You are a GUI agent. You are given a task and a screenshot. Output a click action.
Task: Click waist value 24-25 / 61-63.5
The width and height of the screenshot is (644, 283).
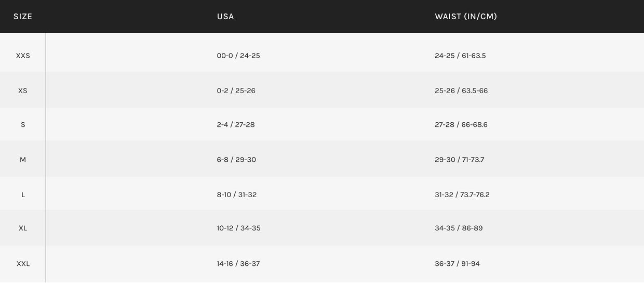[x=460, y=56]
